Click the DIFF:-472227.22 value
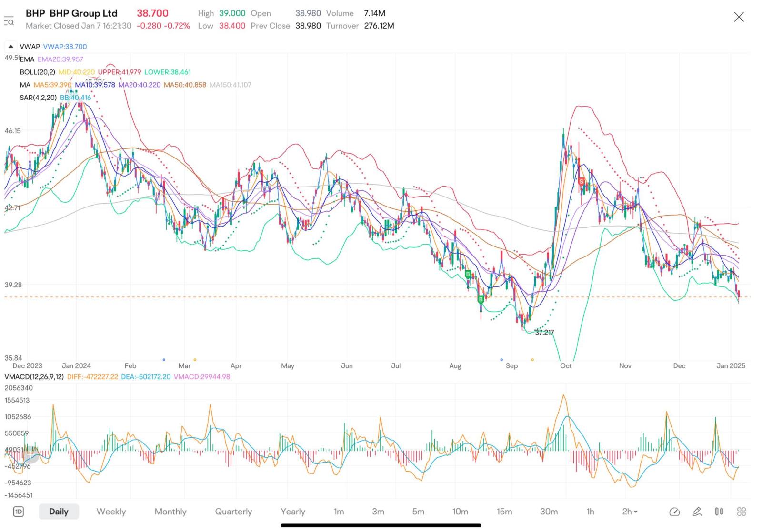762x532 pixels. point(92,376)
